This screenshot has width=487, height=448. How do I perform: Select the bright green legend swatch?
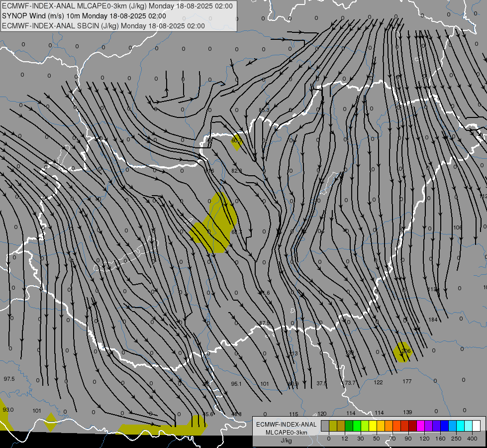(357, 426)
